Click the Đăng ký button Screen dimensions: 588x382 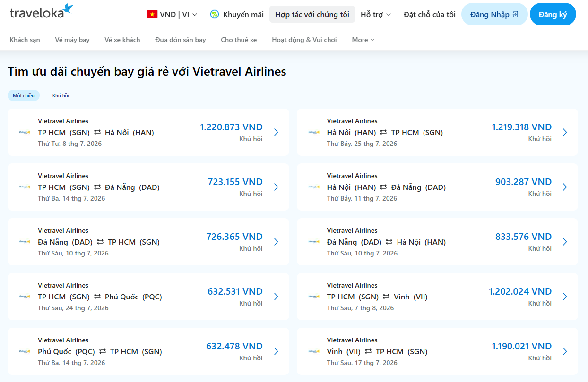(x=553, y=14)
